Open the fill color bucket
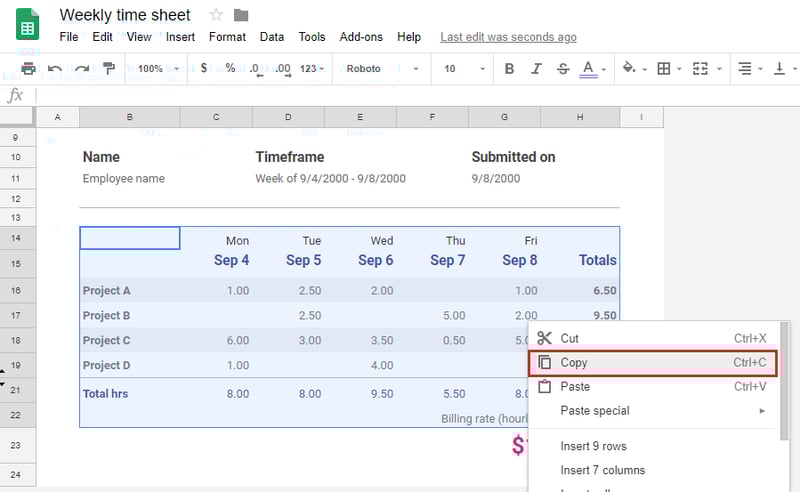Viewport: 800px width, 492px height. pyautogui.click(x=629, y=68)
